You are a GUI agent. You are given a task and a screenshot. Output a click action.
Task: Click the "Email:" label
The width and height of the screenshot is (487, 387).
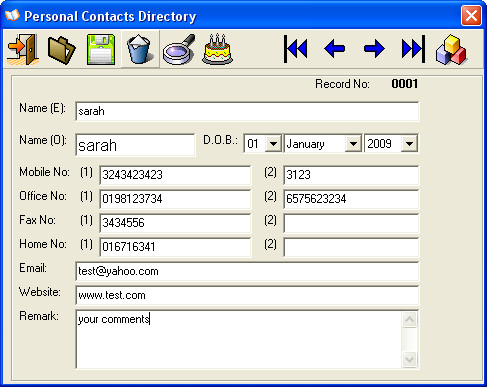point(33,268)
